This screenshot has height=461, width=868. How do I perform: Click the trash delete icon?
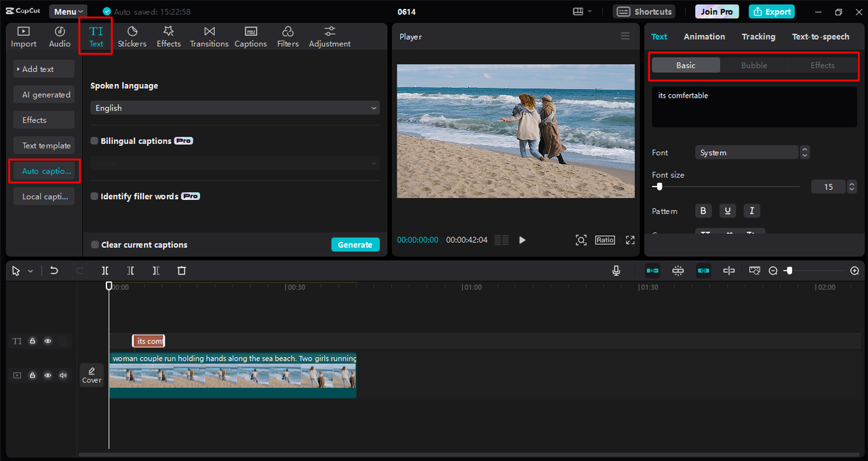click(x=182, y=270)
